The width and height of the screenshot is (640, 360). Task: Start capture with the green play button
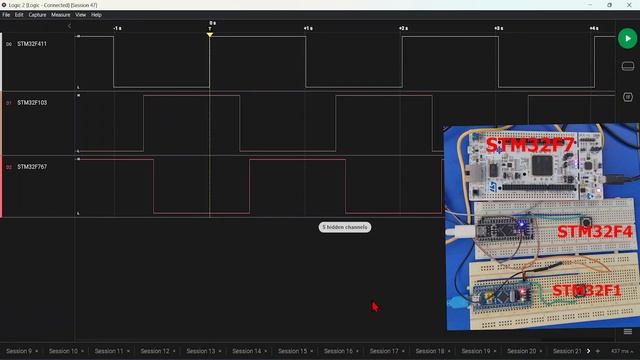[627, 38]
